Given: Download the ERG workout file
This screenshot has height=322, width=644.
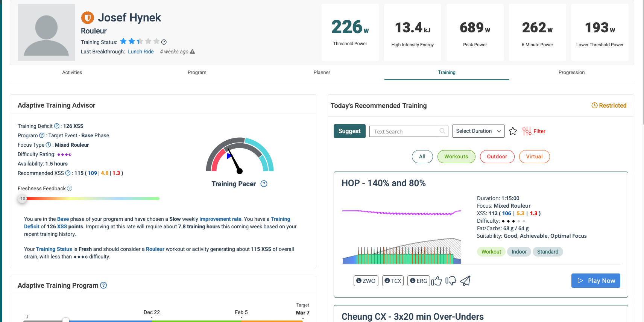Looking at the screenshot, I should tap(418, 281).
